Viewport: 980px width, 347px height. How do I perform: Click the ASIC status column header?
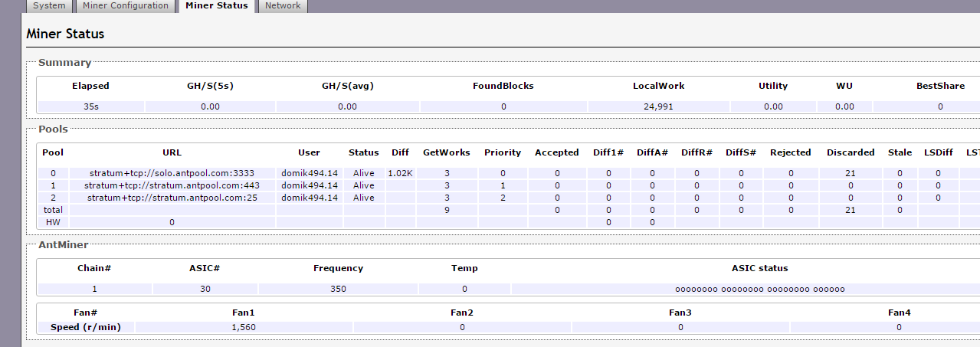760,268
